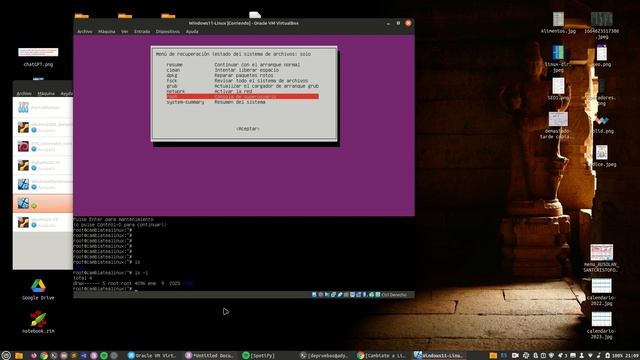Open notebook.rim desktop file

pyautogui.click(x=38, y=322)
